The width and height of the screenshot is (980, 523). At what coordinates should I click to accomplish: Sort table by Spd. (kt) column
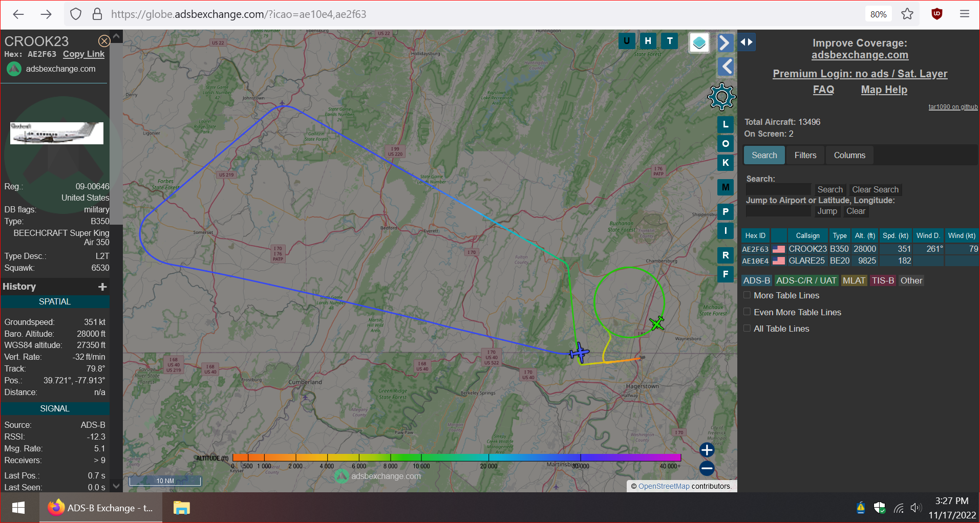896,235
